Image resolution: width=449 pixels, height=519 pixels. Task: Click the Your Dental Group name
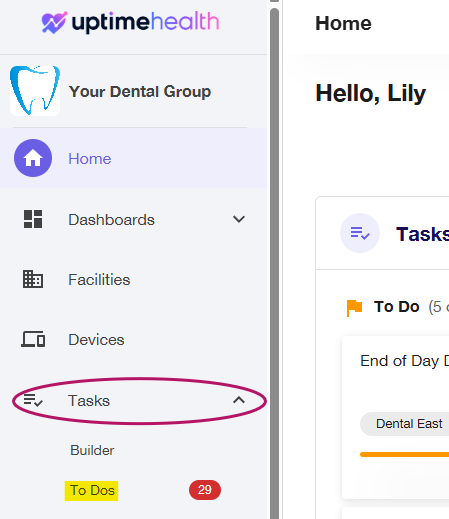point(140,91)
